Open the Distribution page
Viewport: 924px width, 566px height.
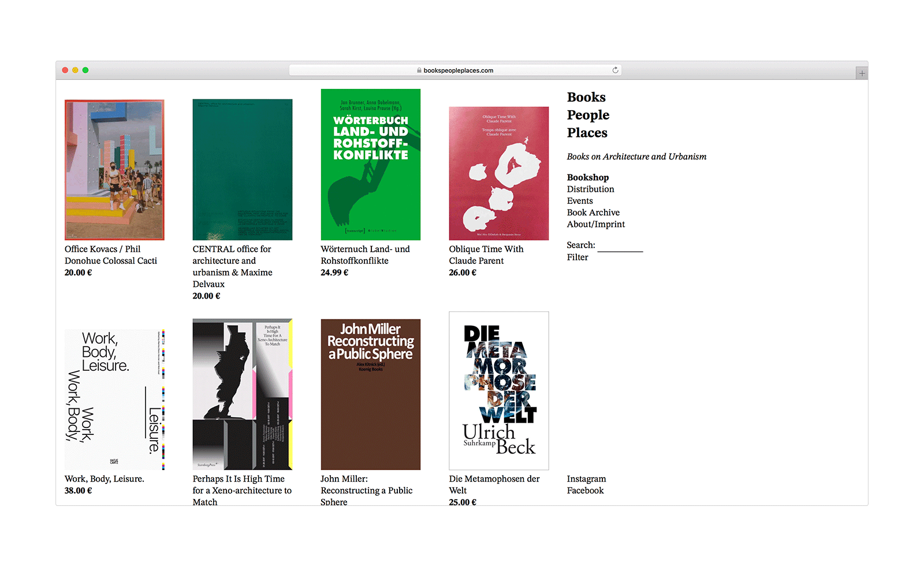point(590,189)
